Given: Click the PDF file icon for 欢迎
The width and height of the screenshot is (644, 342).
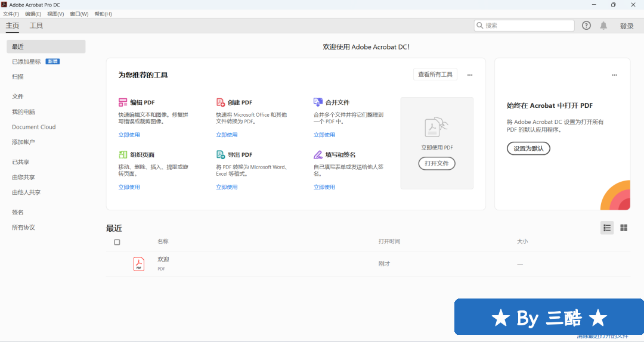Looking at the screenshot, I should (x=139, y=263).
